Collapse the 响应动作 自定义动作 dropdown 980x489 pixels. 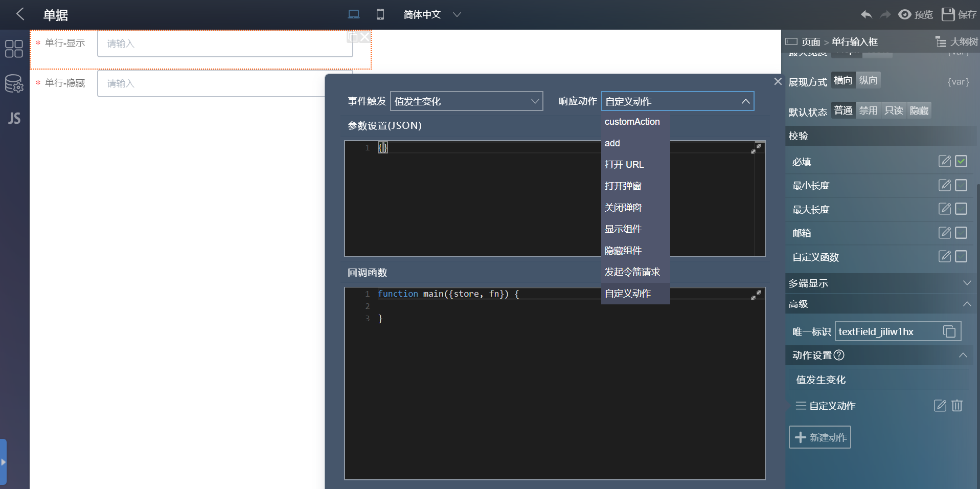coord(678,101)
